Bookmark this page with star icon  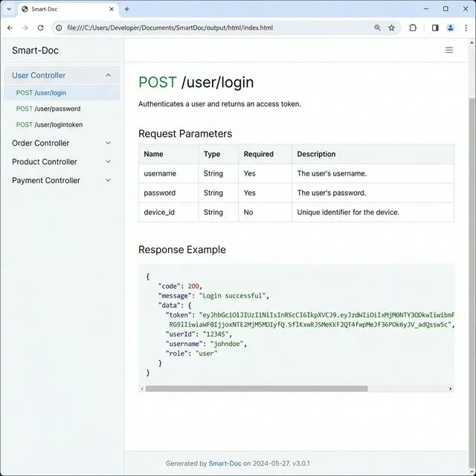pos(391,28)
